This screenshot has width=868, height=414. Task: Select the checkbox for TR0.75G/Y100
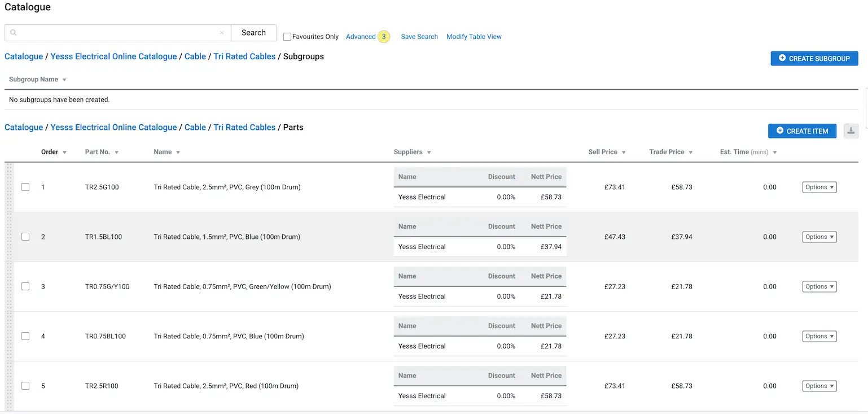(25, 286)
